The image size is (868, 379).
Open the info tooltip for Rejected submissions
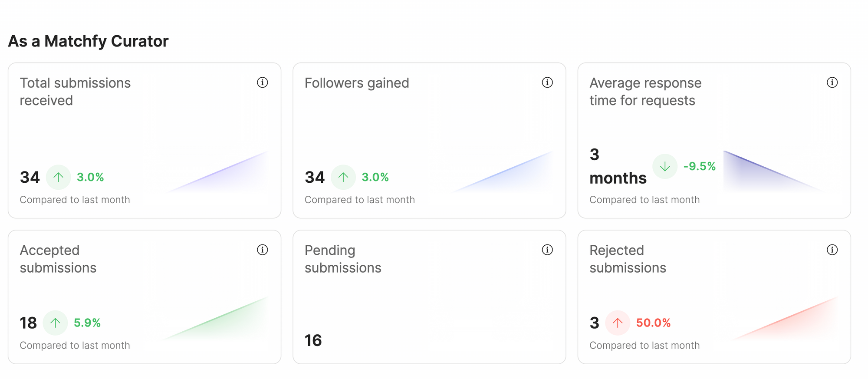832,250
